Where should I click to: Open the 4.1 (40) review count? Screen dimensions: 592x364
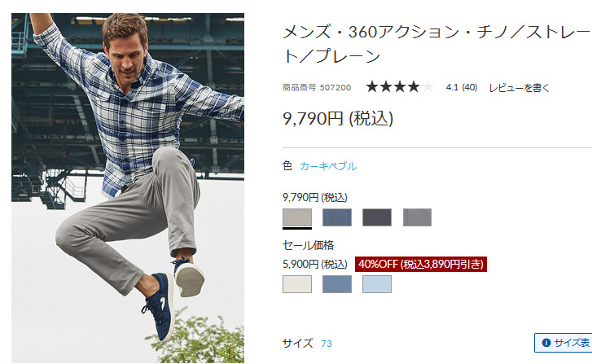[x=462, y=88]
